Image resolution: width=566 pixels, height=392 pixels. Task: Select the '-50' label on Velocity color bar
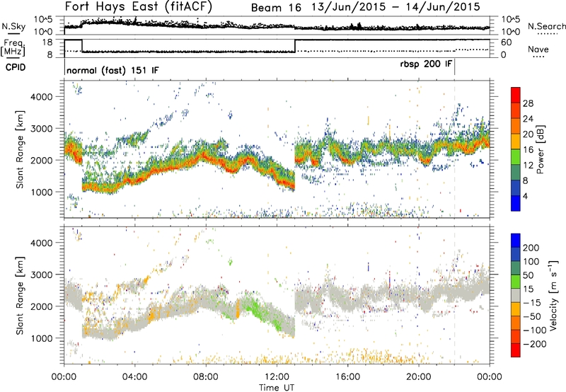coord(532,316)
